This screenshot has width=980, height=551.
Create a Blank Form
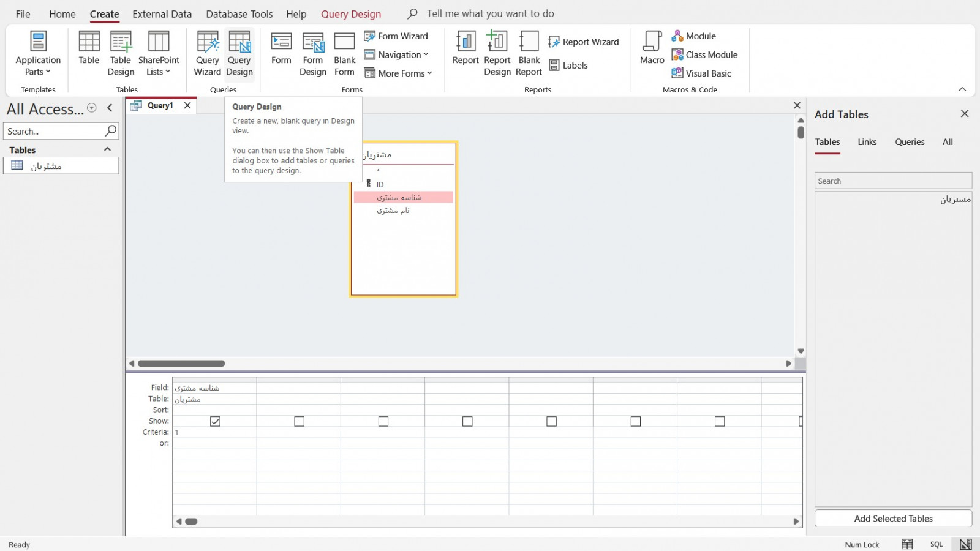click(344, 54)
